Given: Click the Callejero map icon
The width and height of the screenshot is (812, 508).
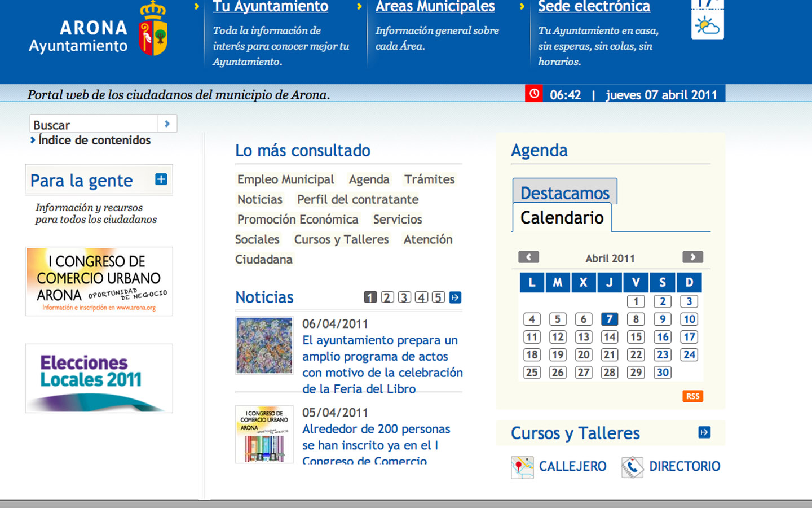Looking at the screenshot, I should (x=522, y=467).
